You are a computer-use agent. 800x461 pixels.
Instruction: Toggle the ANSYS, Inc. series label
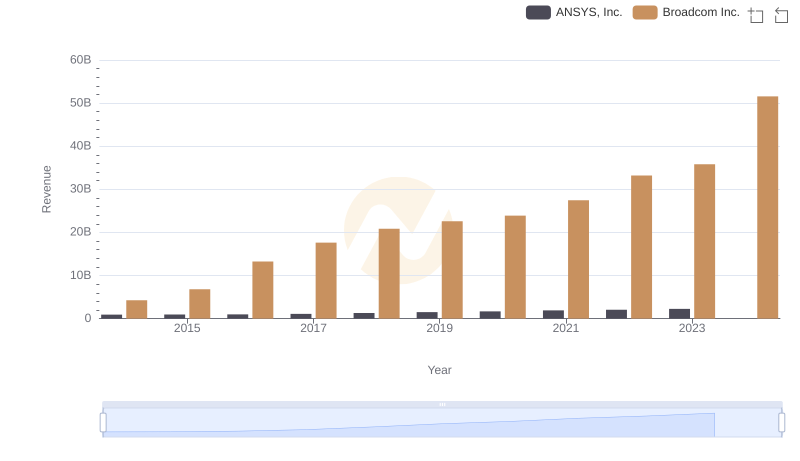pyautogui.click(x=589, y=12)
